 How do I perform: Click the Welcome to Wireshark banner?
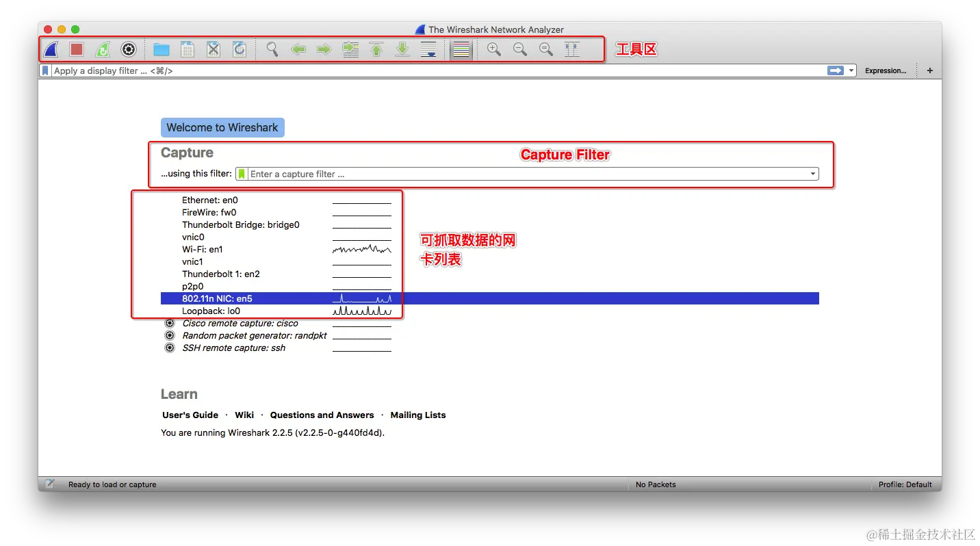[x=222, y=127]
